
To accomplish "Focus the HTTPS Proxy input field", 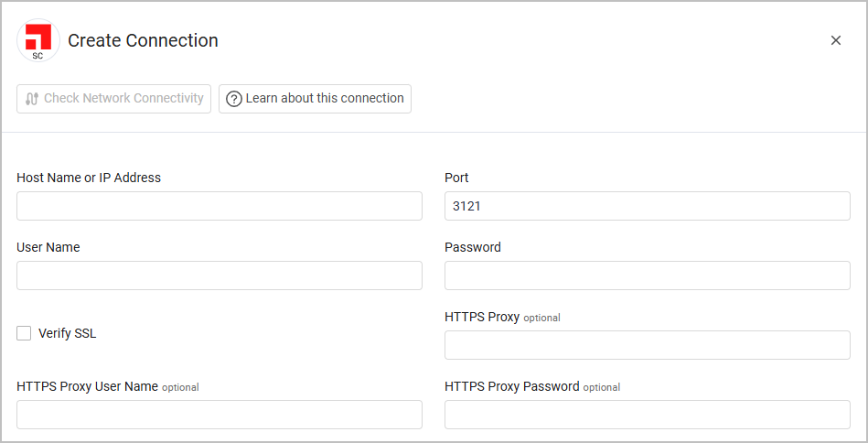I will tap(647, 345).
